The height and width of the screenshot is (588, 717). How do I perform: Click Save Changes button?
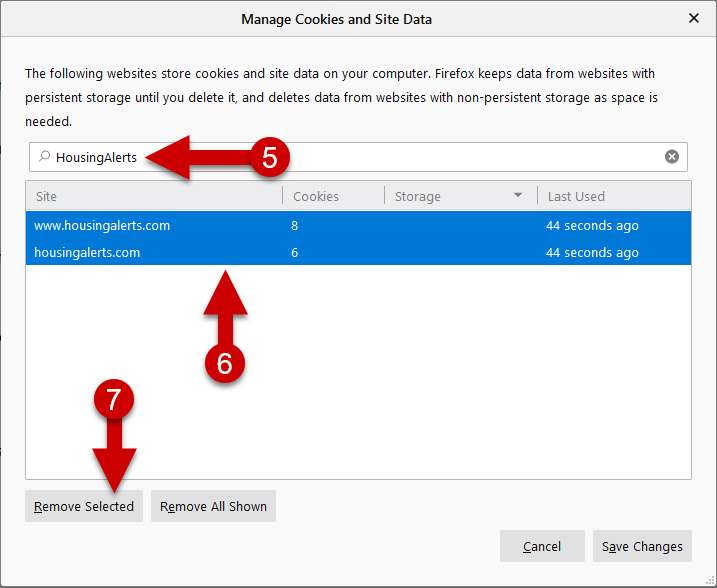pos(642,546)
